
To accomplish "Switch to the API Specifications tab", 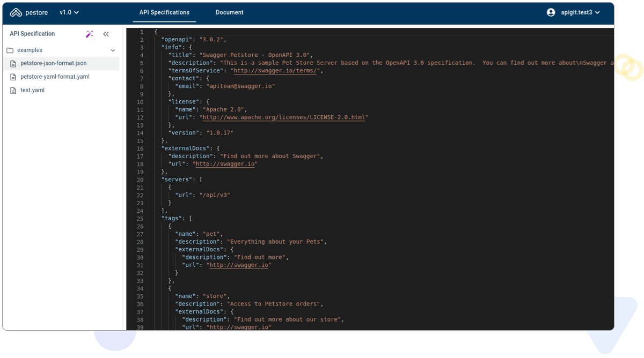I will (x=164, y=12).
